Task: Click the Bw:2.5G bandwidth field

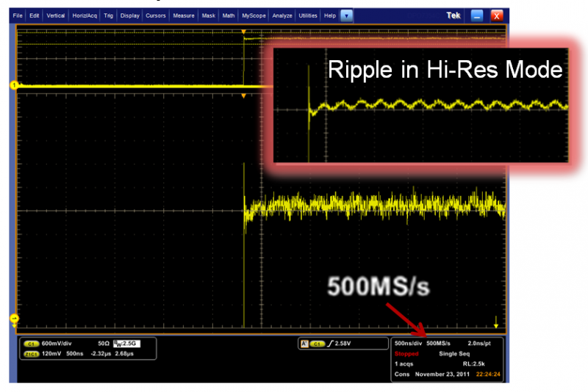Action: point(123,344)
